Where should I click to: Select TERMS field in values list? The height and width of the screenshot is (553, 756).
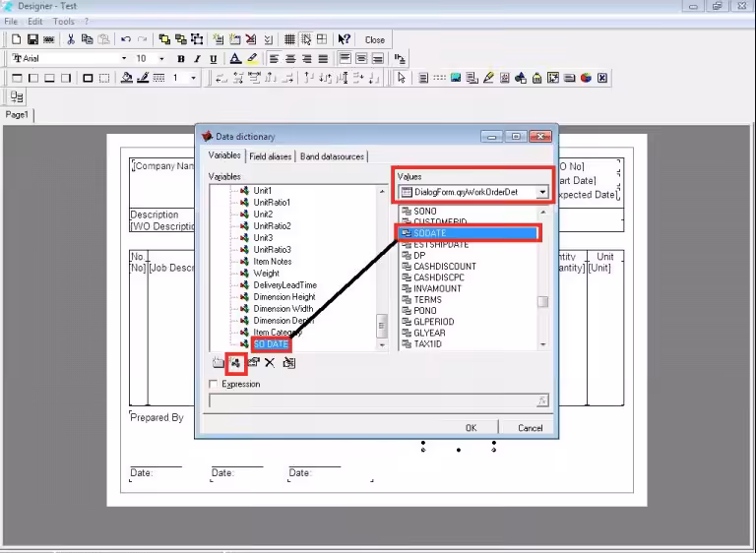[x=427, y=300]
